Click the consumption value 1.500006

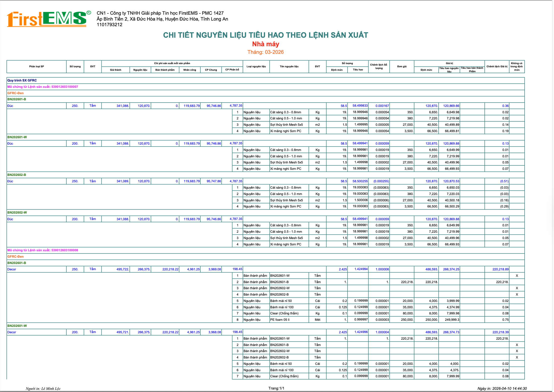coord(361,200)
